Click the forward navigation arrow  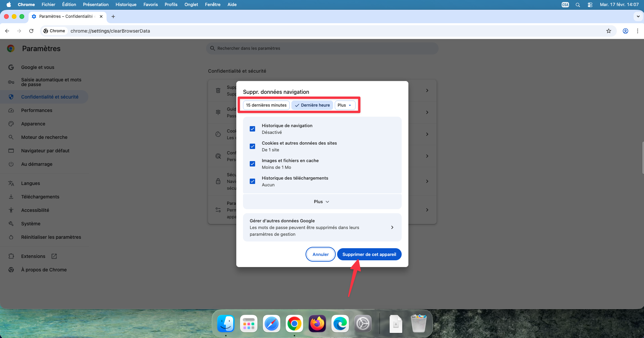pos(19,31)
